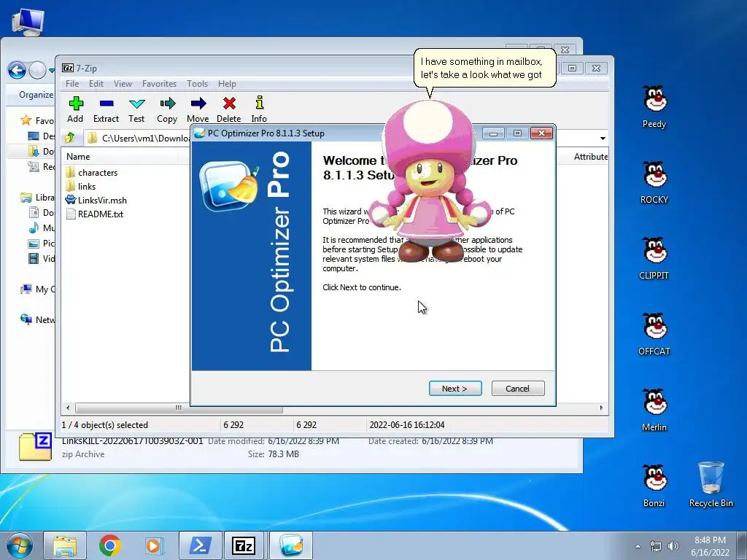Open Windows Media Player from taskbar
747x560 pixels.
tap(154, 545)
